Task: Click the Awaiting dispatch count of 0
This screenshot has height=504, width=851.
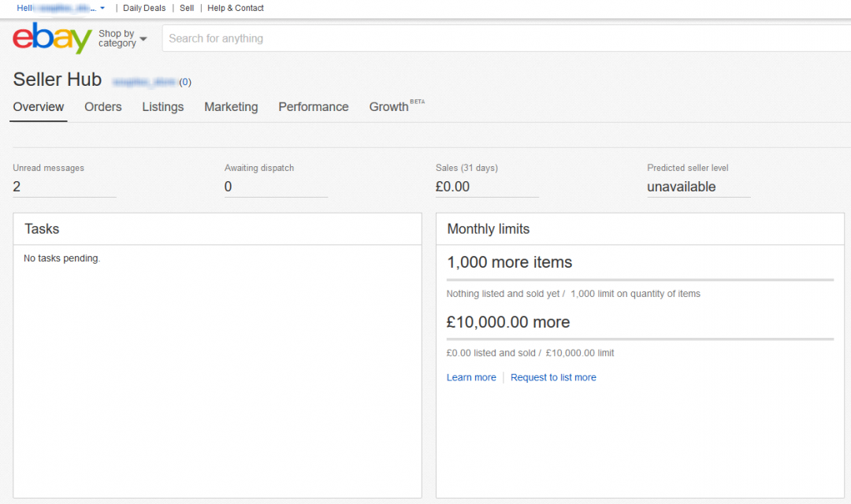Action: [229, 187]
